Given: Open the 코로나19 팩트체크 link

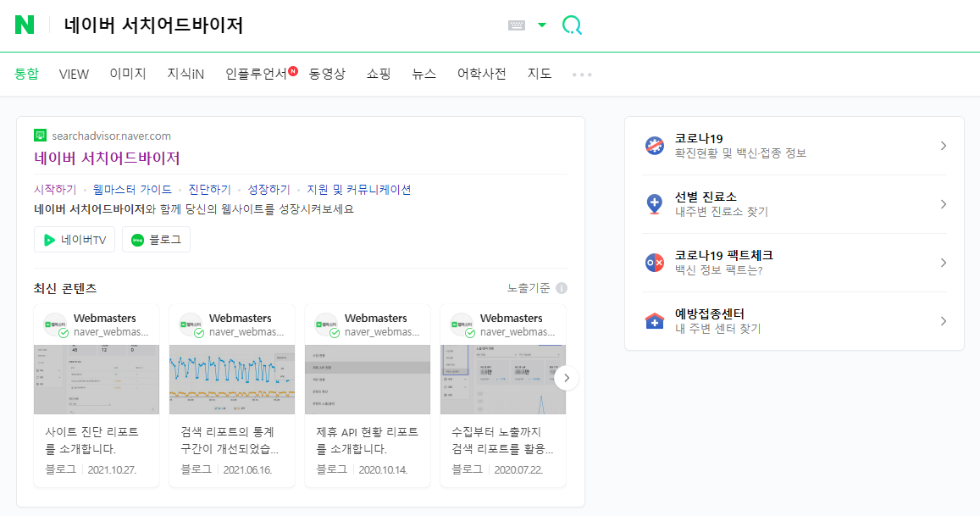Looking at the screenshot, I should pos(723,263).
